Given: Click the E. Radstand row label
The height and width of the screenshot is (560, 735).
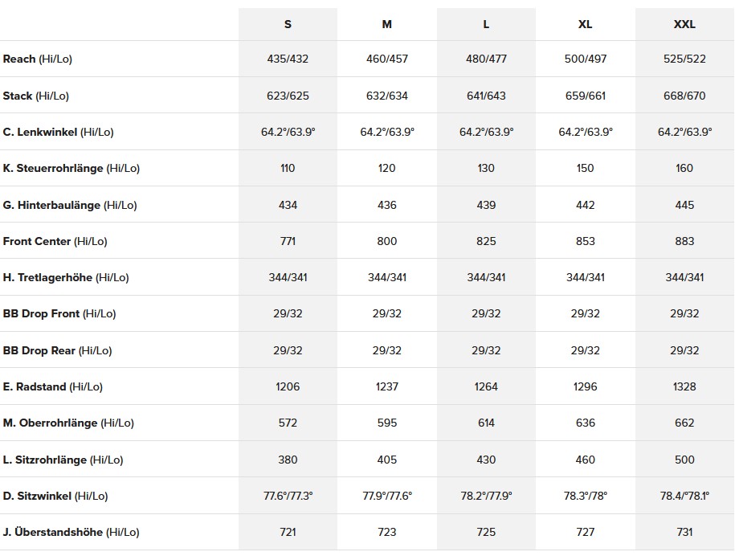Looking at the screenshot, I should (53, 386).
